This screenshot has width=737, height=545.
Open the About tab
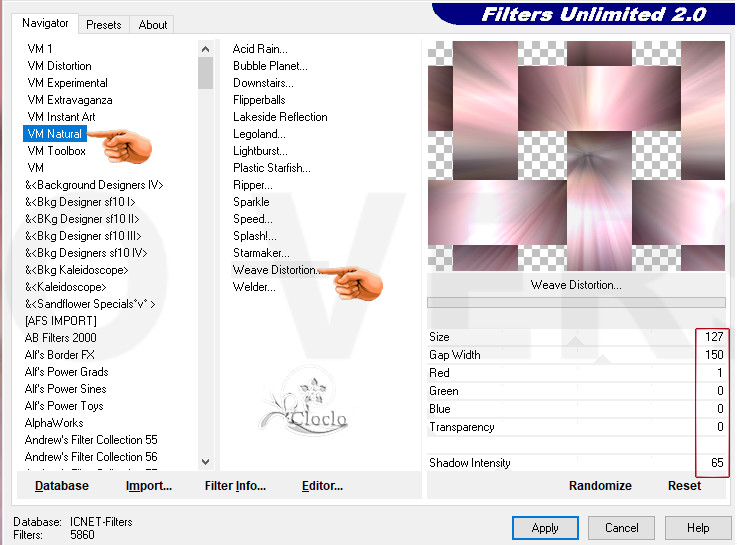[153, 25]
